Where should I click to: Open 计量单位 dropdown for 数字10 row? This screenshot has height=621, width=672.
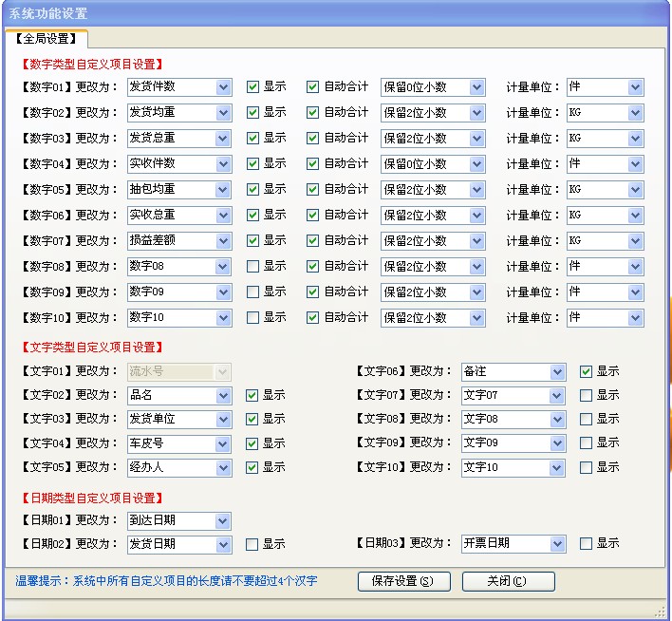point(635,318)
